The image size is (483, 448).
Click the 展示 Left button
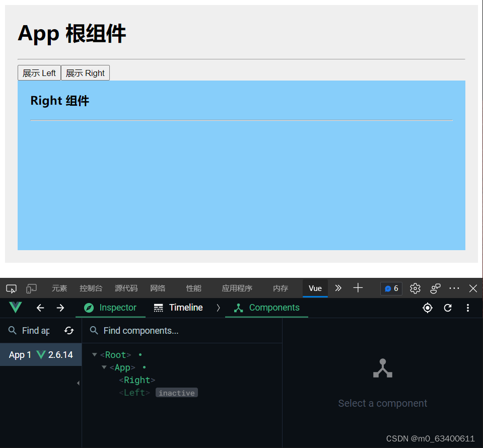coord(39,72)
